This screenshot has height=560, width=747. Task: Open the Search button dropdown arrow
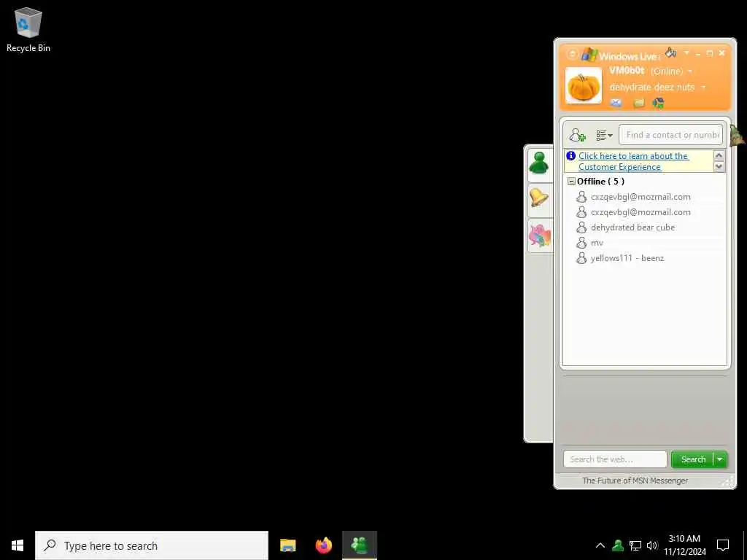point(720,459)
